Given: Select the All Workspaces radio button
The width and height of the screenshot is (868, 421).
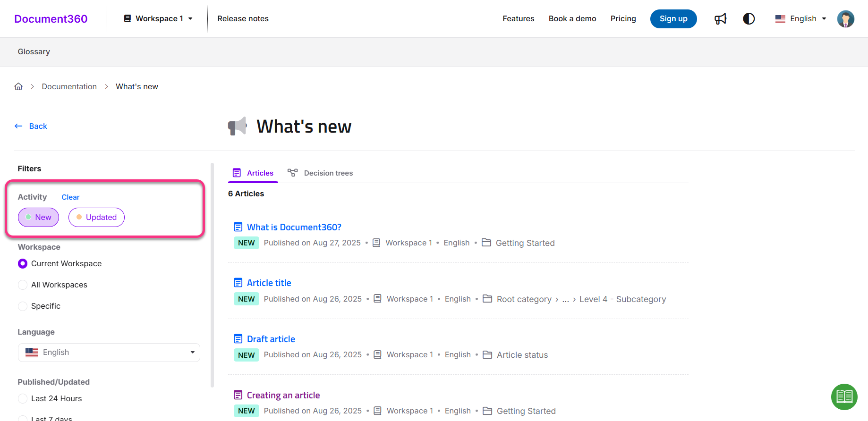Looking at the screenshot, I should coord(23,285).
